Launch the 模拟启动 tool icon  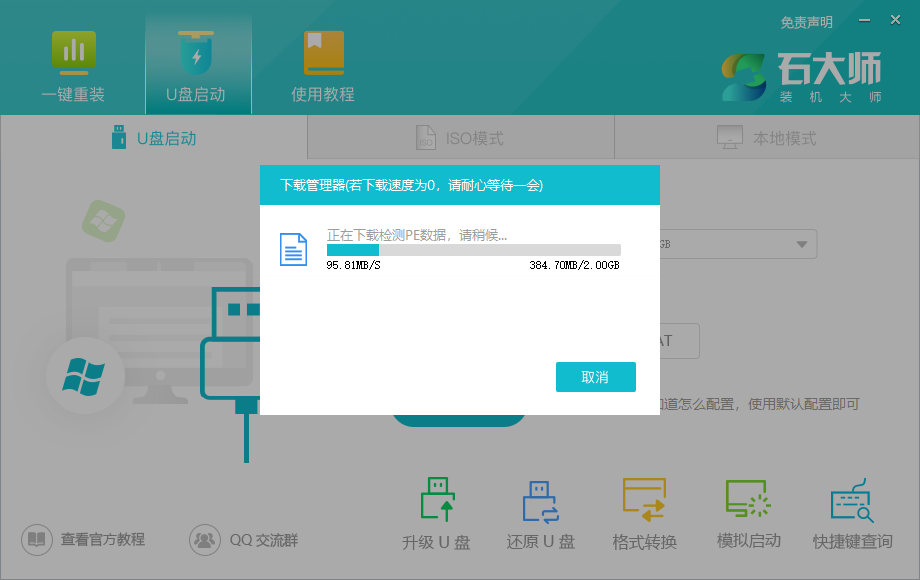click(x=747, y=500)
